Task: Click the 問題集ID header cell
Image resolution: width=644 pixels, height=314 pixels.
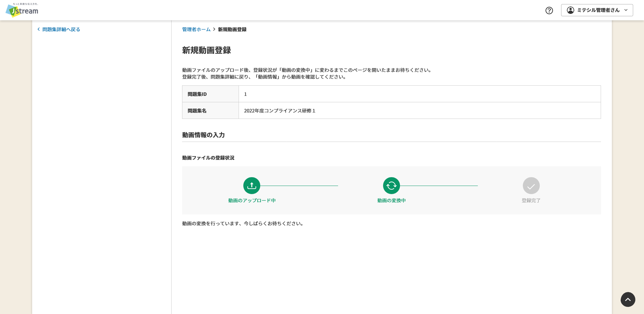Action: [x=210, y=94]
